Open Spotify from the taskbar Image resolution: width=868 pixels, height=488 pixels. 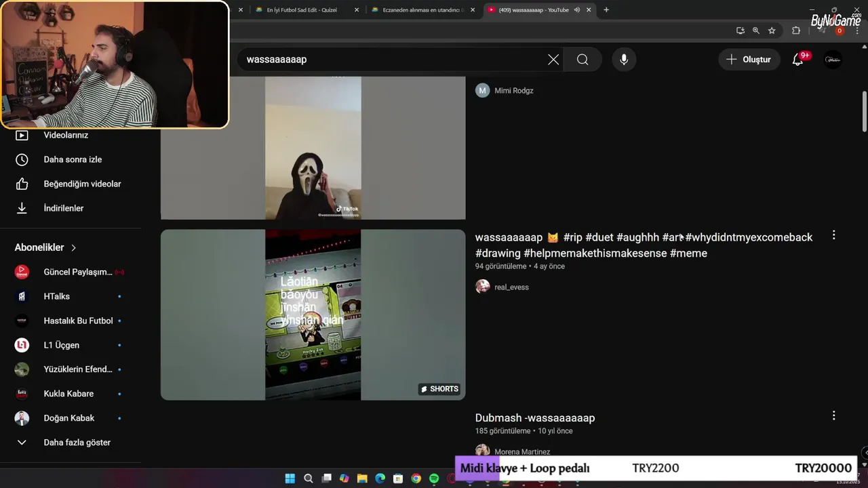coord(434,479)
